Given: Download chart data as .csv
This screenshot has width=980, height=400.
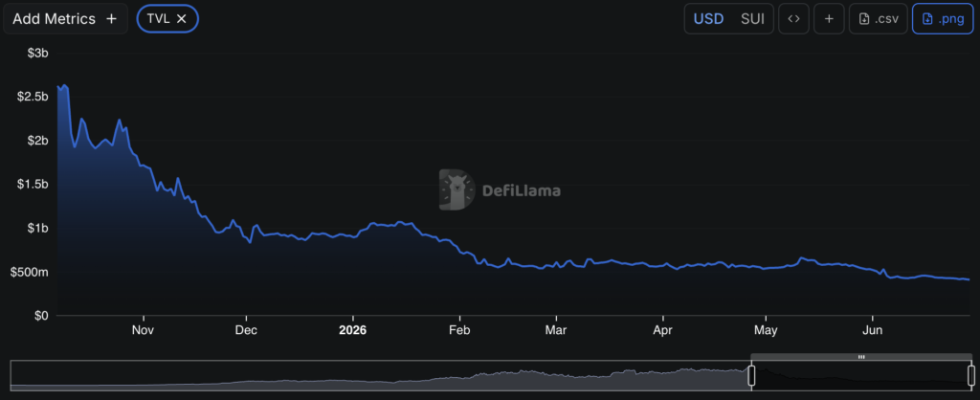Looking at the screenshot, I should click(x=879, y=19).
